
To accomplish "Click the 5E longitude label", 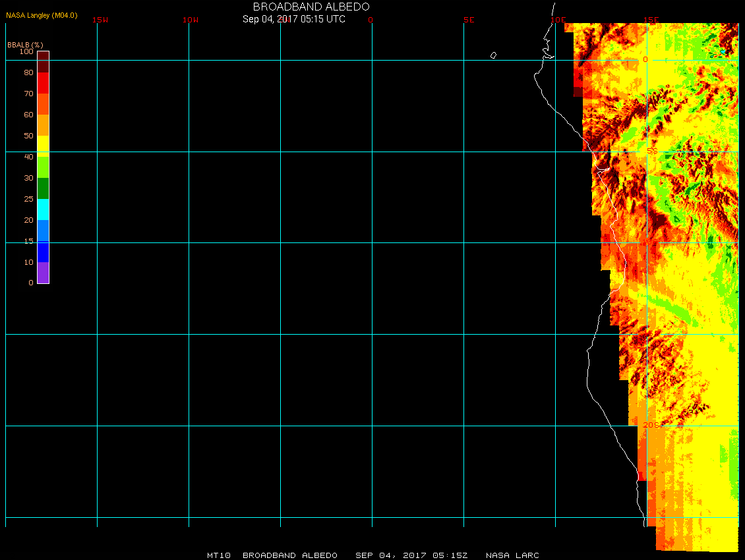I will pyautogui.click(x=469, y=20).
